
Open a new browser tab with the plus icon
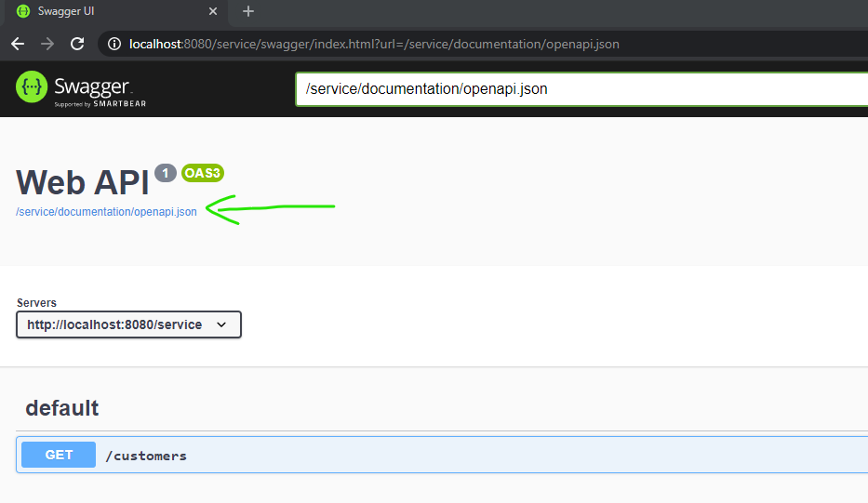(x=248, y=11)
